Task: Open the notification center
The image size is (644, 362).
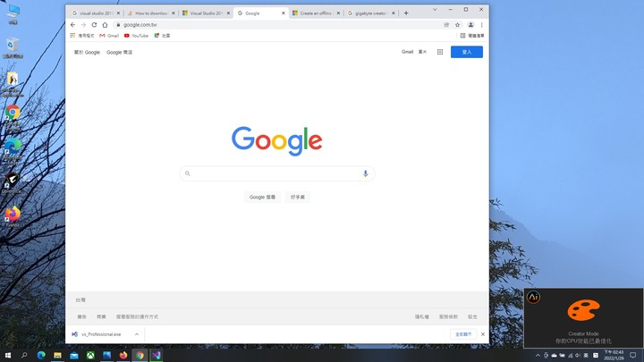Action: point(633,355)
